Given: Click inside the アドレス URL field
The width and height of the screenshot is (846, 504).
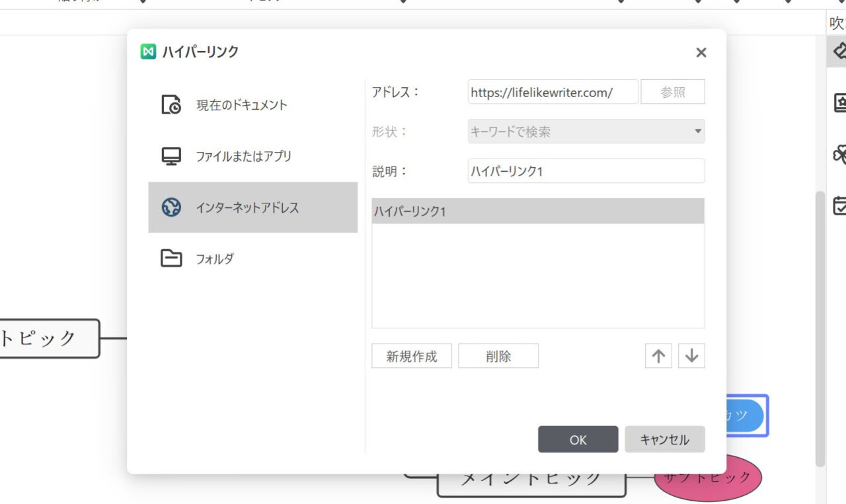Looking at the screenshot, I should tap(553, 92).
